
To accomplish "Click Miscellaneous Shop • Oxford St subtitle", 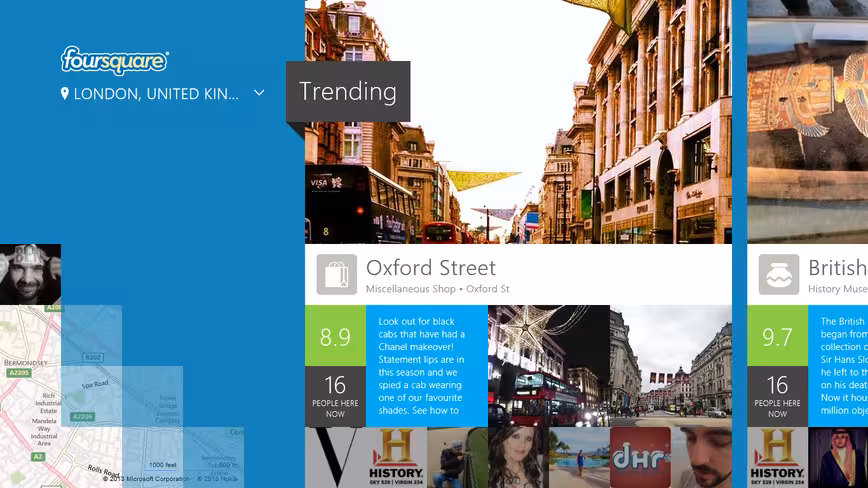I will pos(437,289).
